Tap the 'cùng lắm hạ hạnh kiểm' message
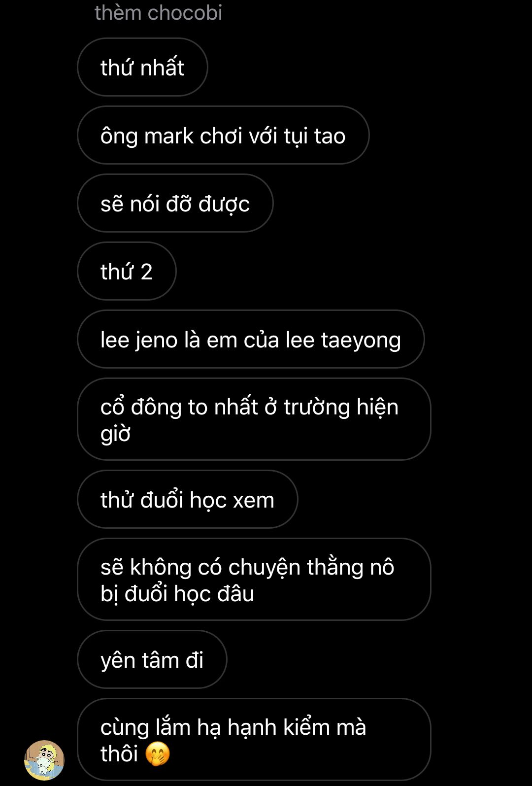This screenshot has height=786, width=532. click(x=254, y=739)
